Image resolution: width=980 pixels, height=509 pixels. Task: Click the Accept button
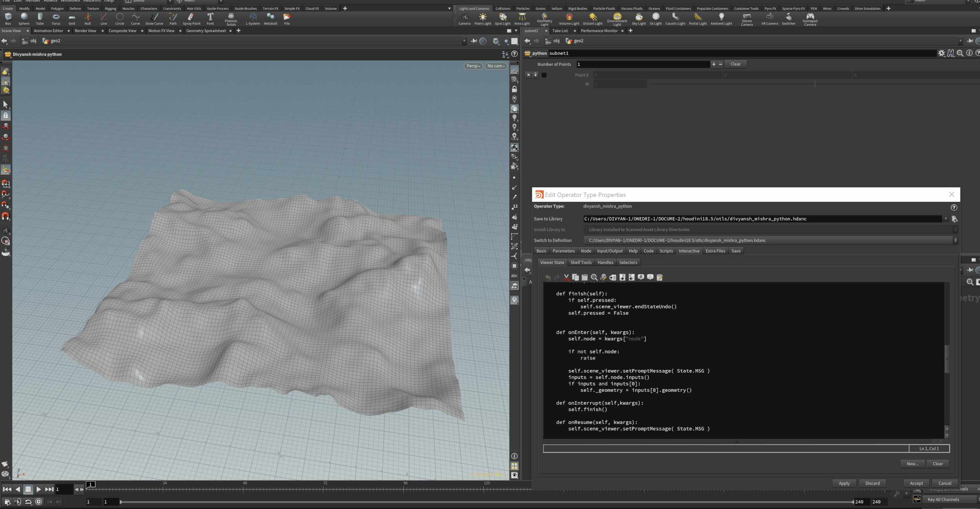pos(916,483)
